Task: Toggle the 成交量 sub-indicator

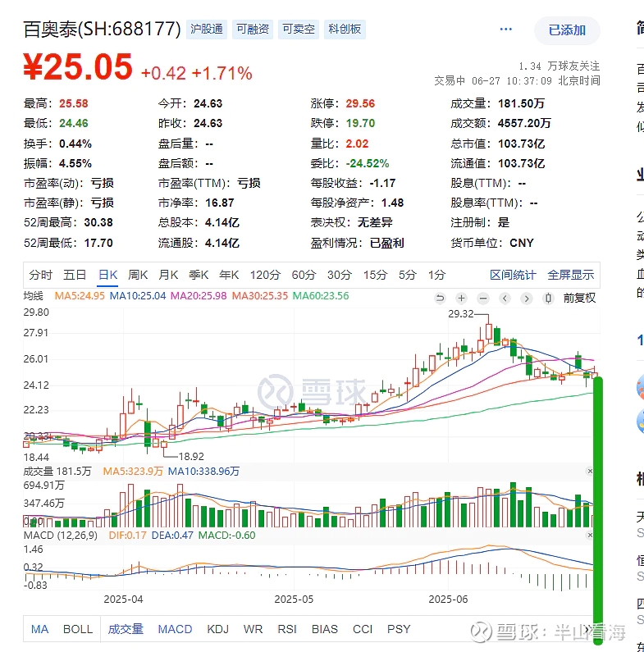Action: pos(126,629)
